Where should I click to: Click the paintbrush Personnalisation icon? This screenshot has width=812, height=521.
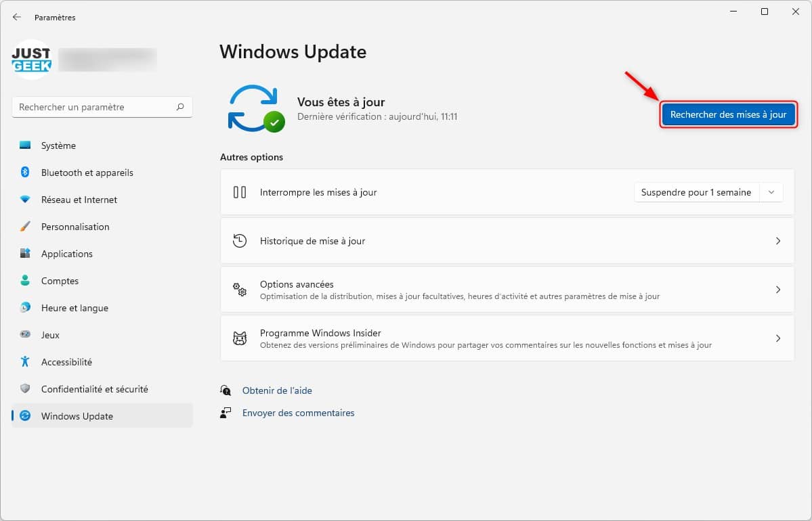25,226
